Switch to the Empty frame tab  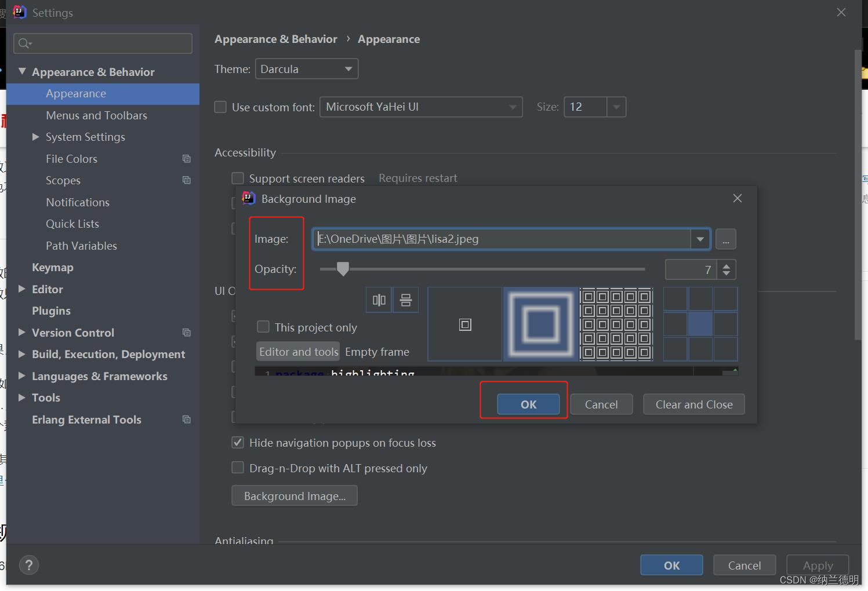(377, 351)
